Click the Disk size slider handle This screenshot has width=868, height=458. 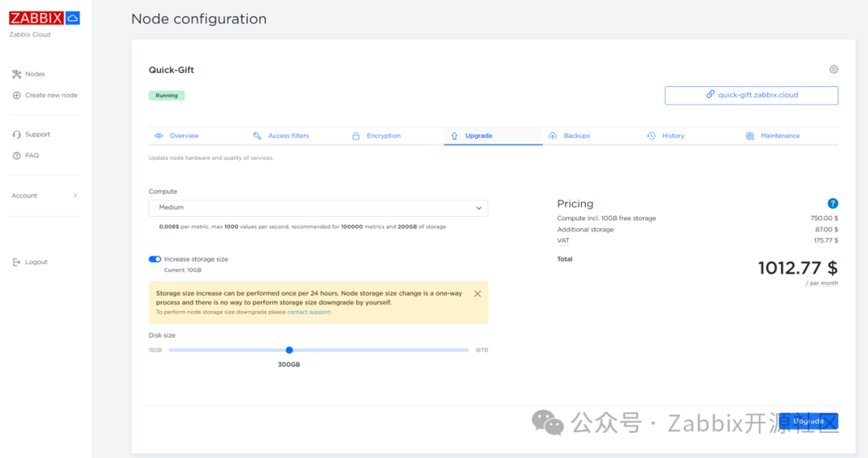point(289,350)
